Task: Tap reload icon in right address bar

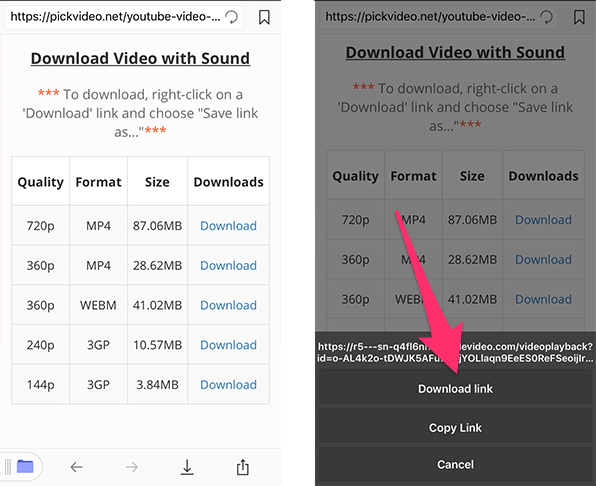Action: coord(547,17)
